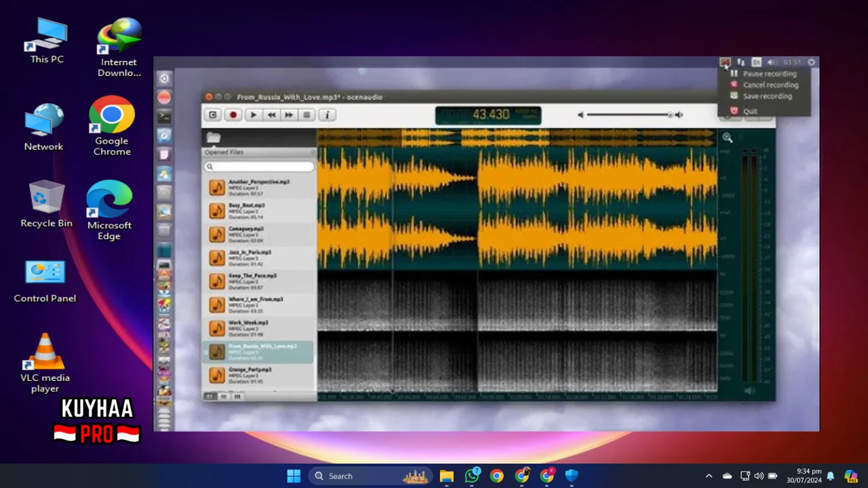Click the zoom magnifier icon beside waveform

[727, 138]
